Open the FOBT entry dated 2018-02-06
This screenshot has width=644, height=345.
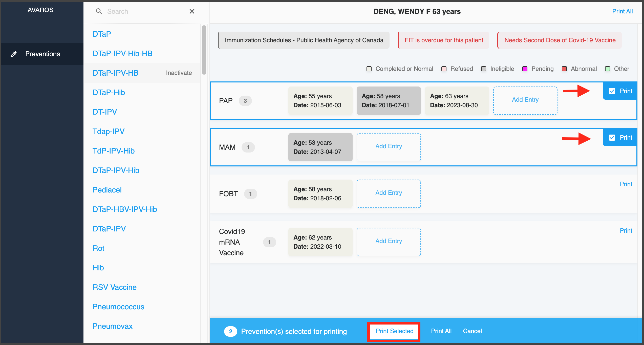click(x=320, y=193)
